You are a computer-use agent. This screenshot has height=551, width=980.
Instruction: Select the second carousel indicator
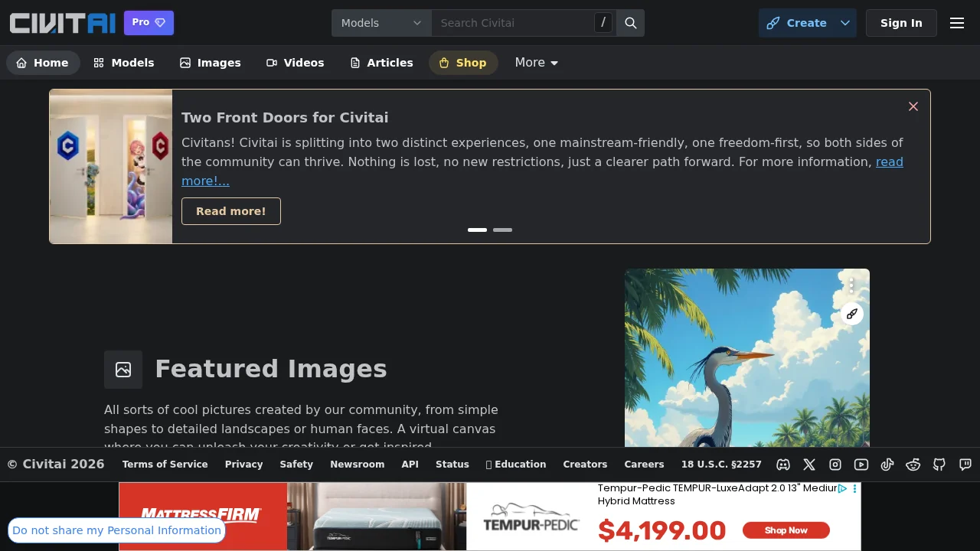(502, 230)
